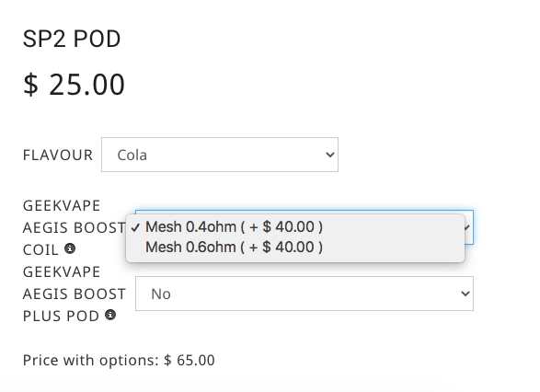Click the GEEKVAPE AEGIS BOOST PLUS POD label
The image size is (540, 392).
(x=74, y=294)
